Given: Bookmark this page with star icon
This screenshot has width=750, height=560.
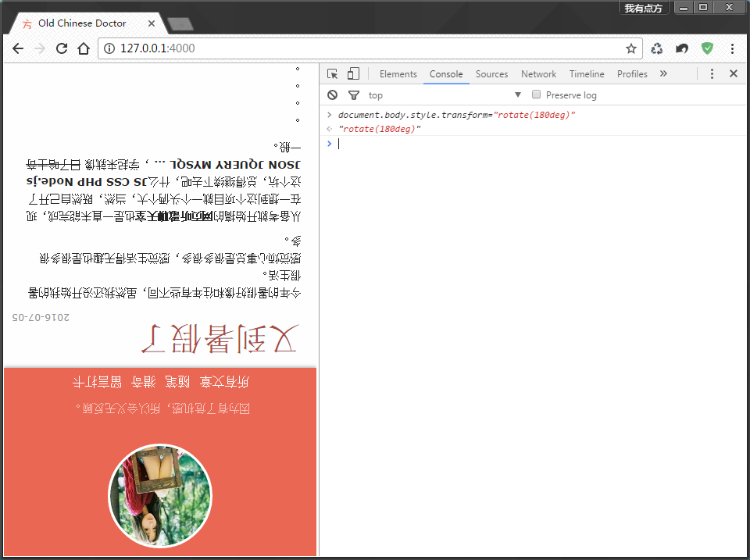Looking at the screenshot, I should [x=630, y=48].
